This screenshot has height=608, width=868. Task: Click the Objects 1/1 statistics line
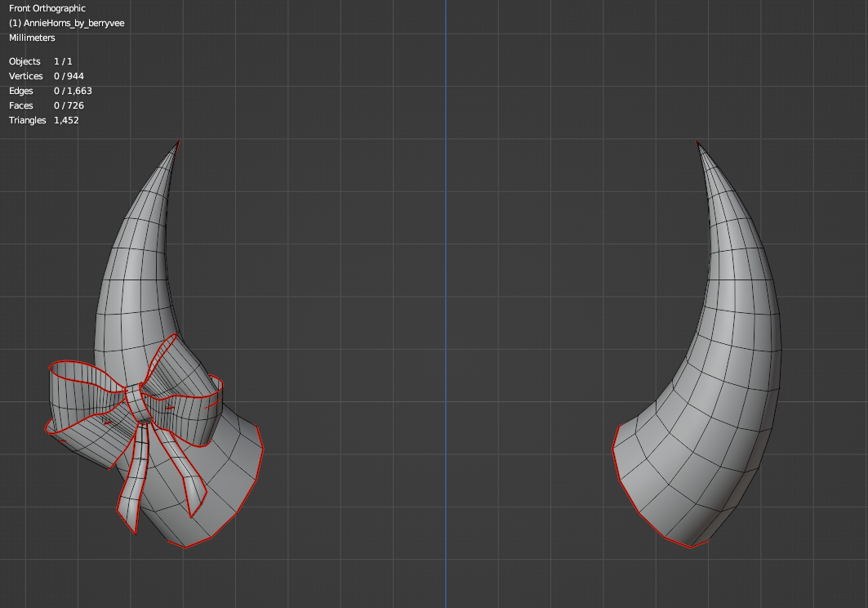pos(39,61)
